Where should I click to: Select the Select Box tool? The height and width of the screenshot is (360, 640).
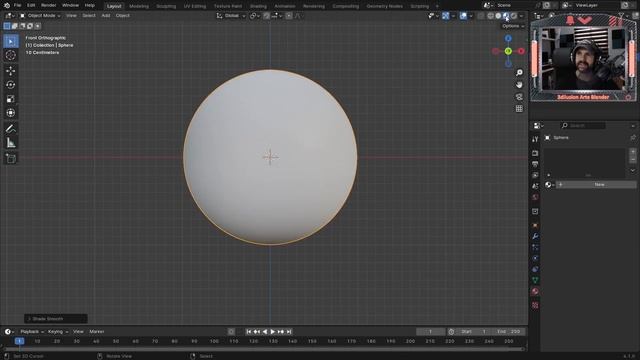point(11,41)
